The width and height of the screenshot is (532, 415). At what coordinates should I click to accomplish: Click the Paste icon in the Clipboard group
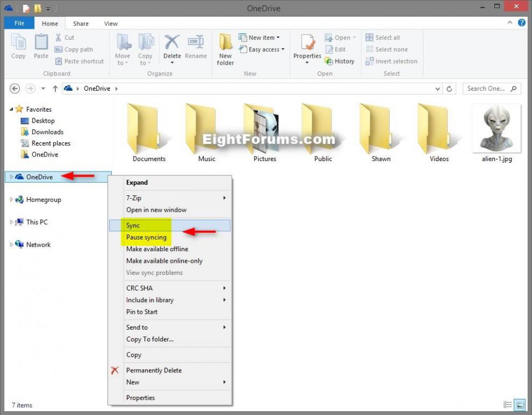41,47
